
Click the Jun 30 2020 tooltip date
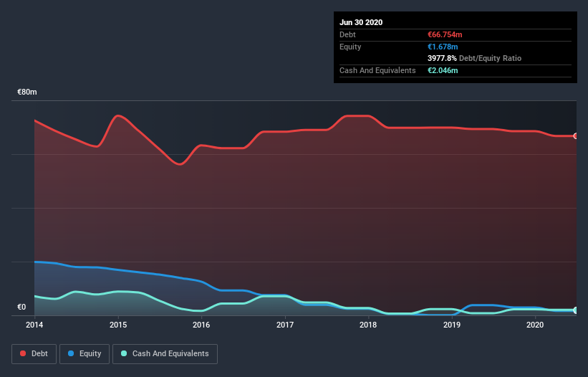(361, 22)
